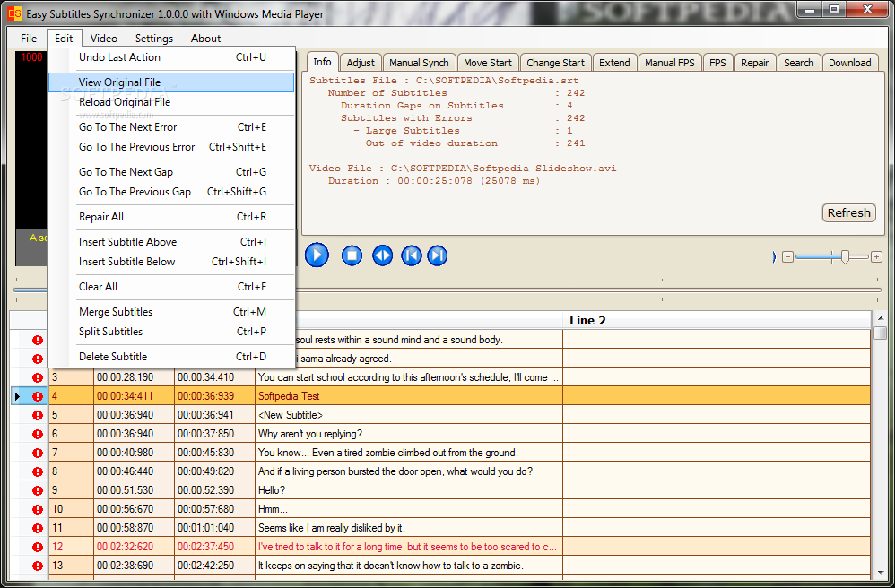The image size is (895, 588).
Task: Switch to the Adjust tab
Action: point(361,63)
